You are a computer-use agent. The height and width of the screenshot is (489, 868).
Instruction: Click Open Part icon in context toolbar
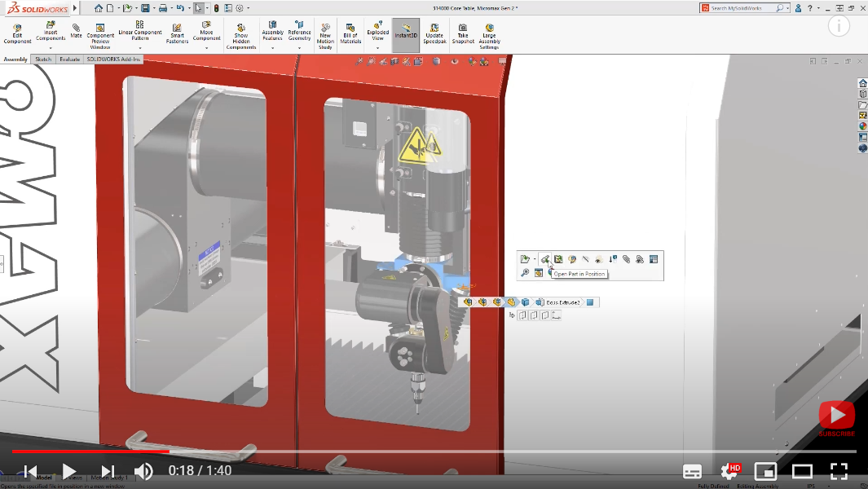[525, 259]
